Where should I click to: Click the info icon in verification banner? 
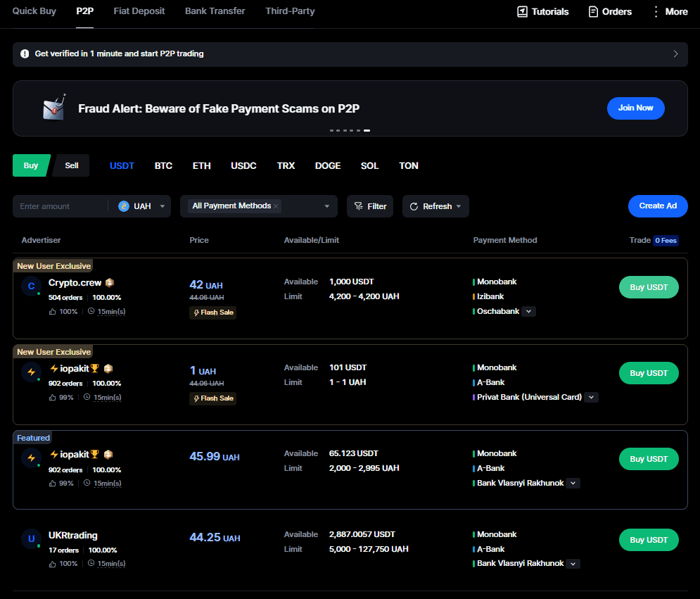(x=25, y=54)
